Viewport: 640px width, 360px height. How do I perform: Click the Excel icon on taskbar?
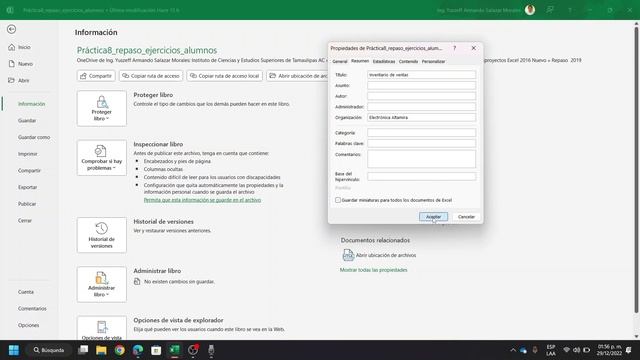click(x=175, y=350)
